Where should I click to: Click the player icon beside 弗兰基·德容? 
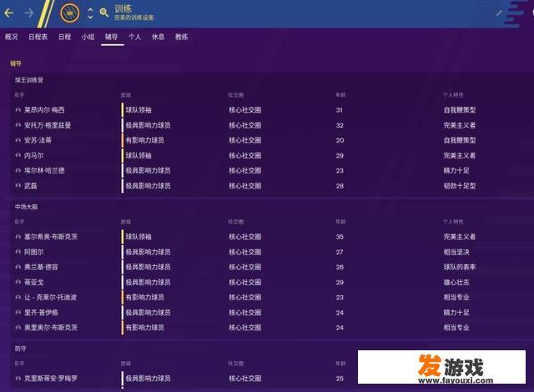pyautogui.click(x=18, y=267)
